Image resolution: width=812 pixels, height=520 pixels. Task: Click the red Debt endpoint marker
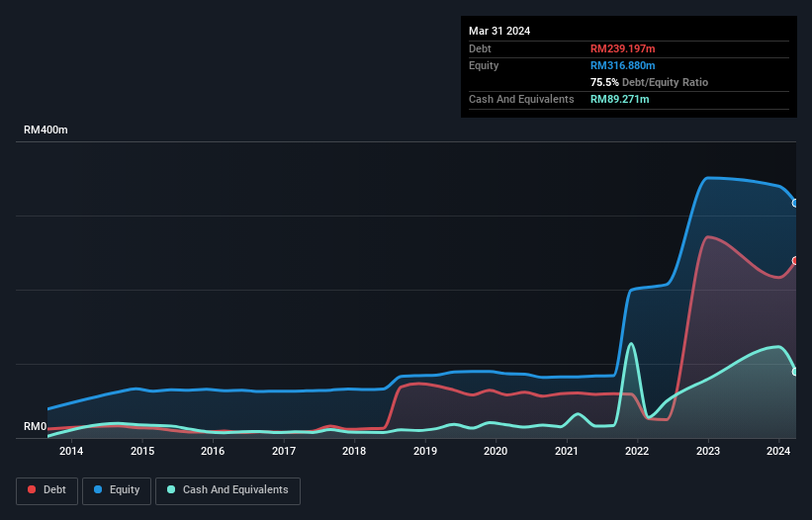795,260
